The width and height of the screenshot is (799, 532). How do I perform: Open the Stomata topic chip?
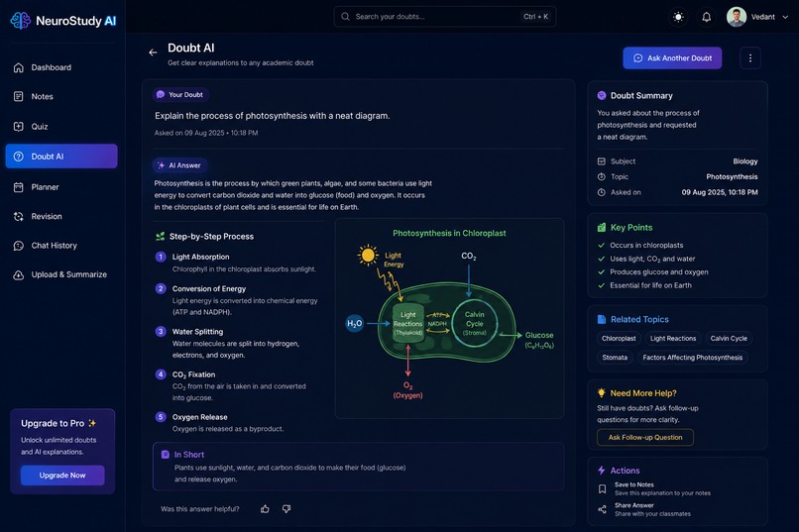(x=615, y=358)
